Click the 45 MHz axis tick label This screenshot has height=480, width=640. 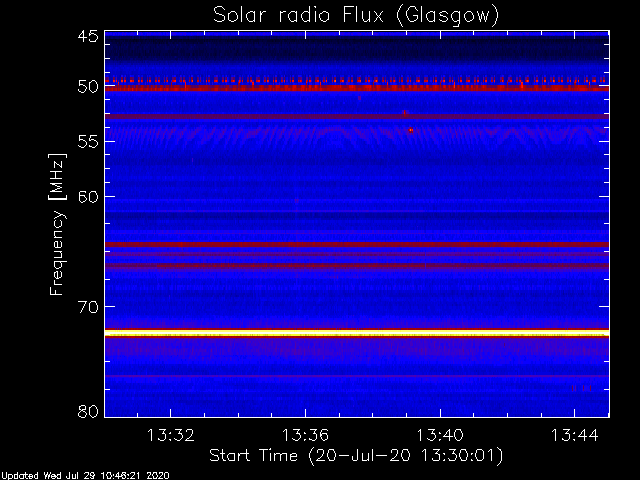click(x=88, y=36)
